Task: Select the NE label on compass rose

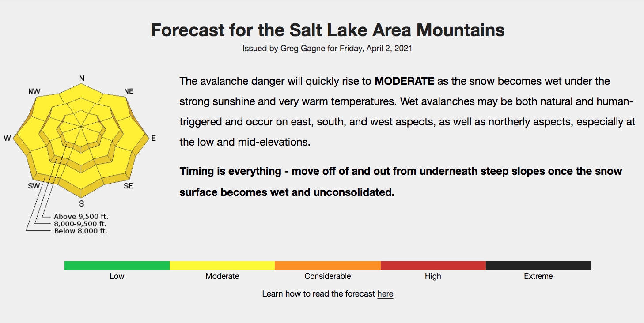Action: coord(129,91)
